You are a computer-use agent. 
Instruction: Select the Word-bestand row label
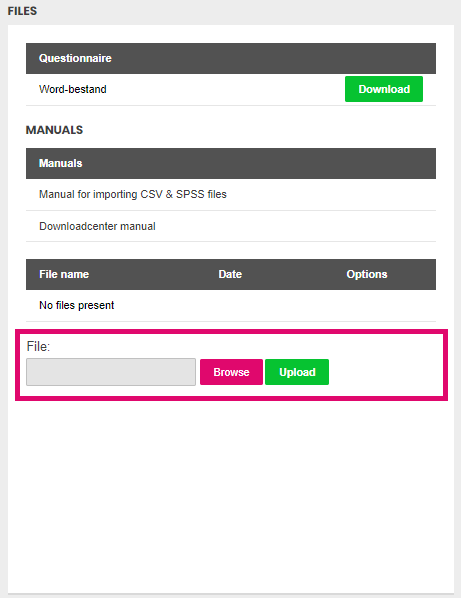point(72,89)
